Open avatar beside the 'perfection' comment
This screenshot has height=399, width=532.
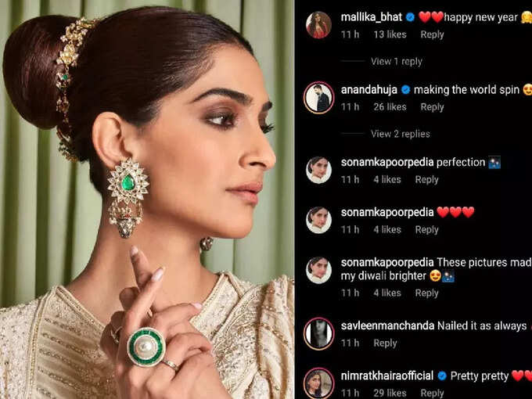pyautogui.click(x=318, y=171)
